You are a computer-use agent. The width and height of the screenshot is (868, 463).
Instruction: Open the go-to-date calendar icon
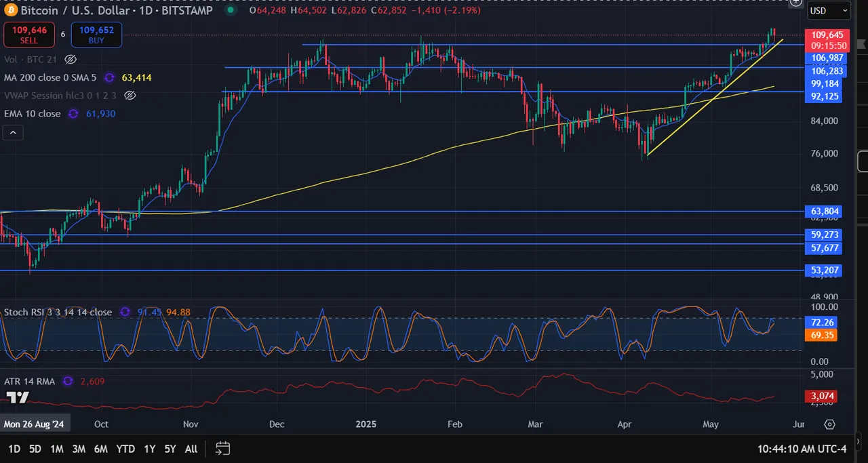(223, 449)
